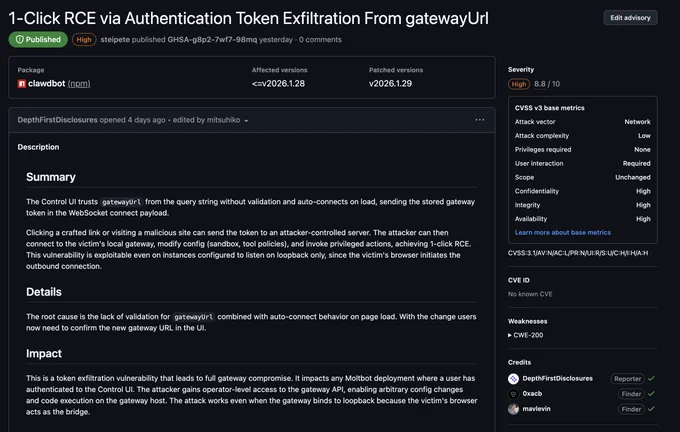Viewport: 680px width, 432px height.
Task: Click the green Published status badge
Action: pyautogui.click(x=38, y=39)
